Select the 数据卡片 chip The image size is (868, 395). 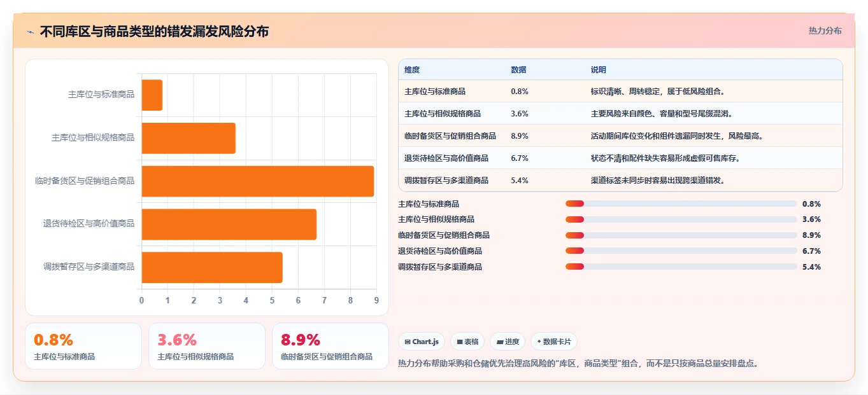tap(554, 342)
